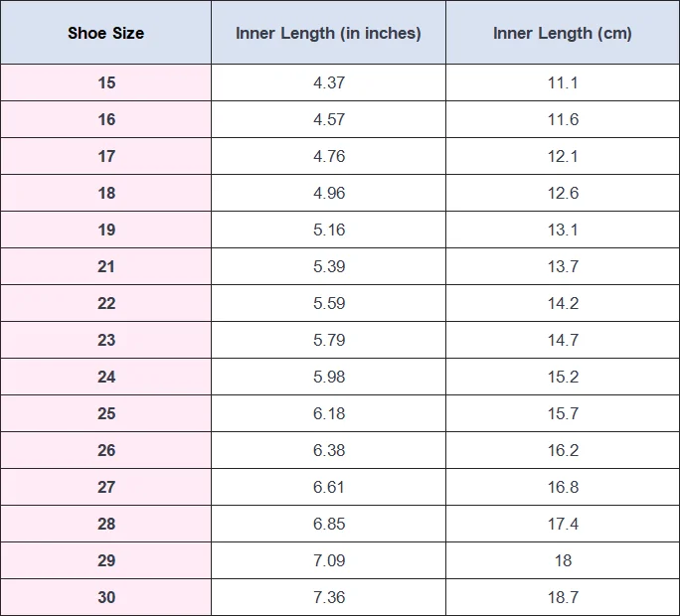Select shoe size 15 cell
The image size is (680, 616).
[x=105, y=82]
